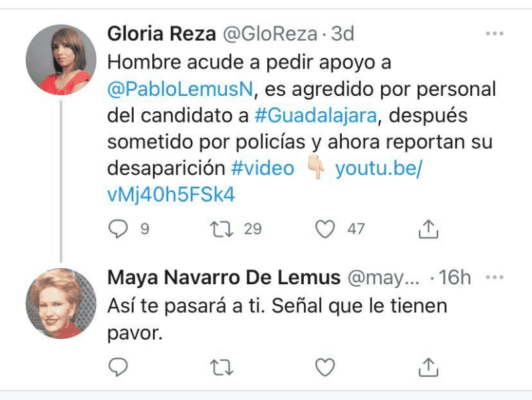Click the Maya Navarro De Lemus name

click(x=224, y=278)
